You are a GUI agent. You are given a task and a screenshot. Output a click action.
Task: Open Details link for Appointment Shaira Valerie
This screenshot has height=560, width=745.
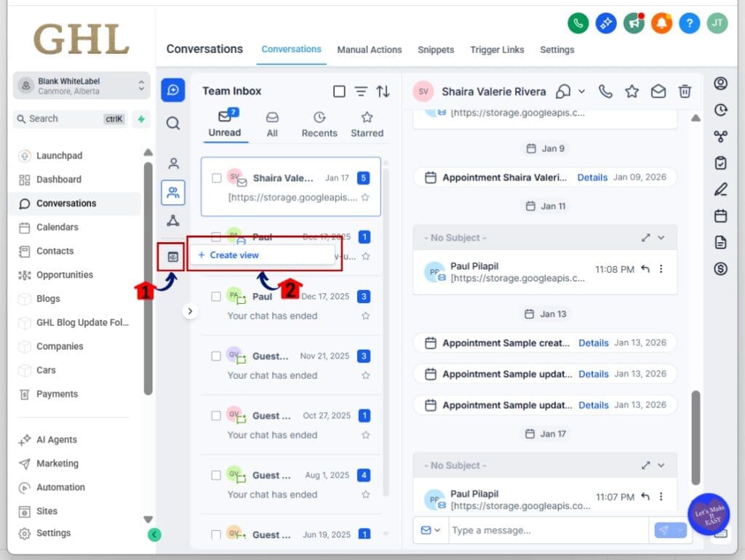coord(592,177)
